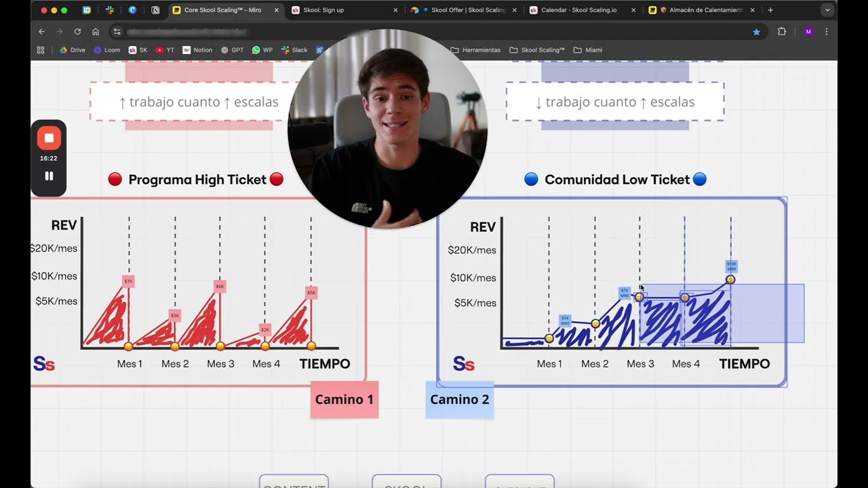Switch to the Skool: Sign up tab

click(x=343, y=10)
